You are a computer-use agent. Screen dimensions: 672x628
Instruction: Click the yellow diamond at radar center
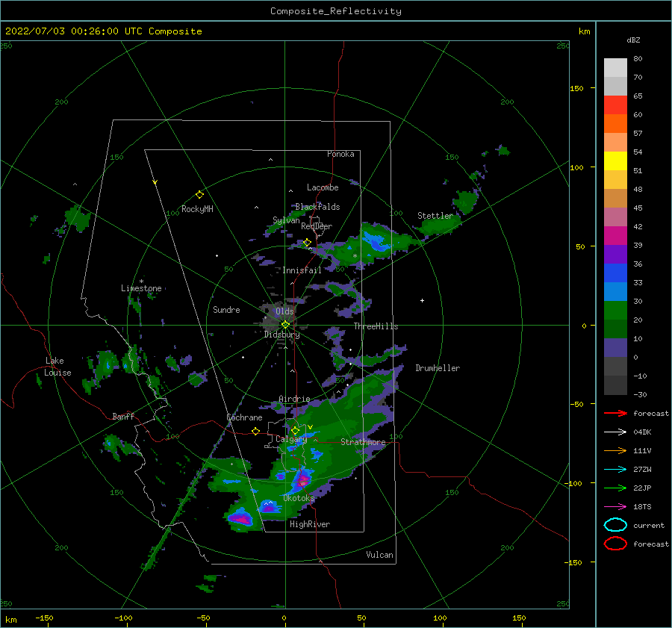(x=285, y=325)
